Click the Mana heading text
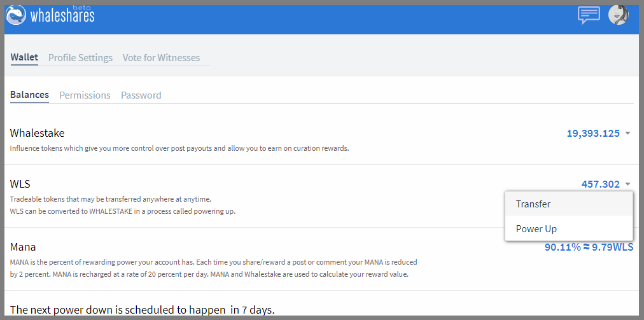 click(23, 247)
